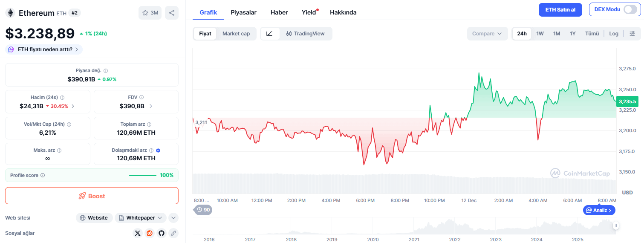The height and width of the screenshot is (243, 644).
Task: Select the line chart type icon
Action: (270, 34)
